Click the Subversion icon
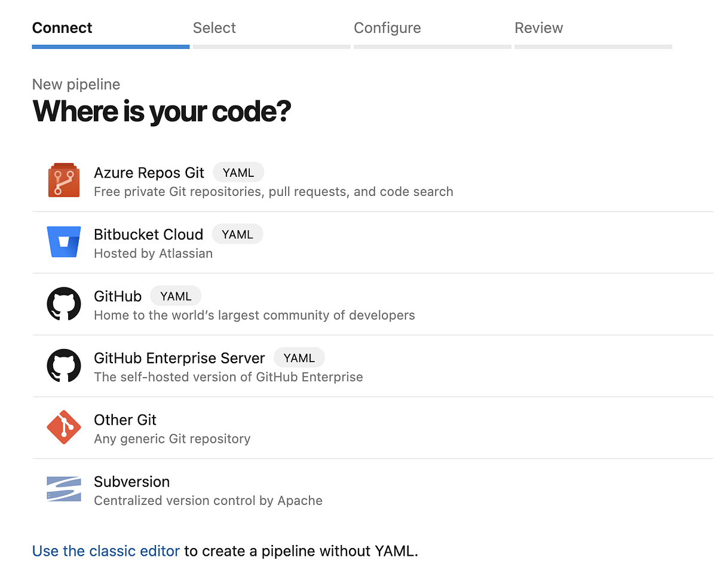This screenshot has width=717, height=588. 64,489
